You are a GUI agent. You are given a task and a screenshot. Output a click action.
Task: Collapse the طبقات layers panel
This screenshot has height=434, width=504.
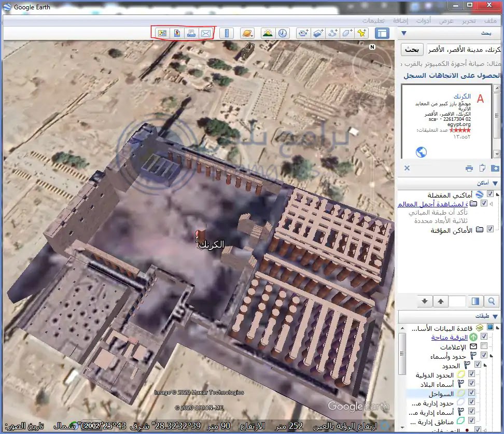tap(495, 316)
